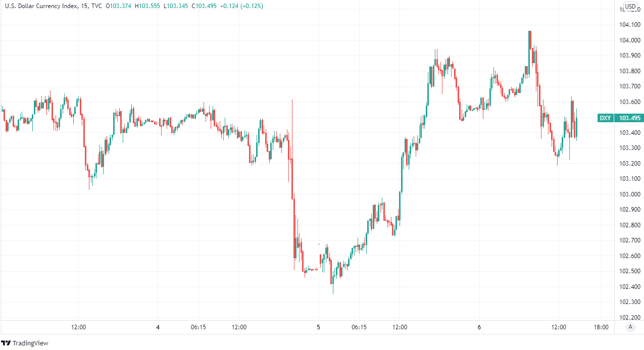Click the green 103.495 price scale label
This screenshot has height=350, width=644.
tap(630, 118)
